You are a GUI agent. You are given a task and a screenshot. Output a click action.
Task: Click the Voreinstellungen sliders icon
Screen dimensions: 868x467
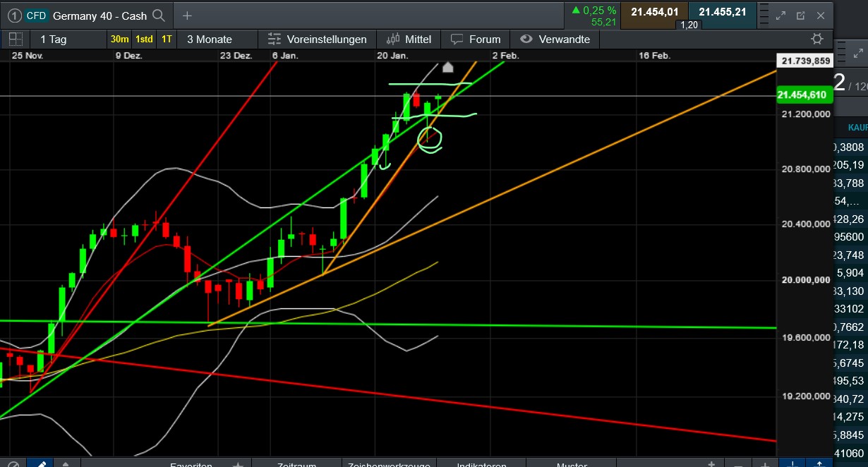pyautogui.click(x=275, y=39)
